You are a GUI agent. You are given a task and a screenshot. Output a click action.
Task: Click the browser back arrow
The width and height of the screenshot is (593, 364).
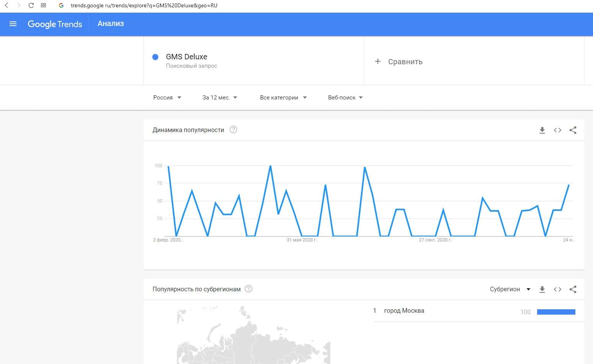click(7, 5)
